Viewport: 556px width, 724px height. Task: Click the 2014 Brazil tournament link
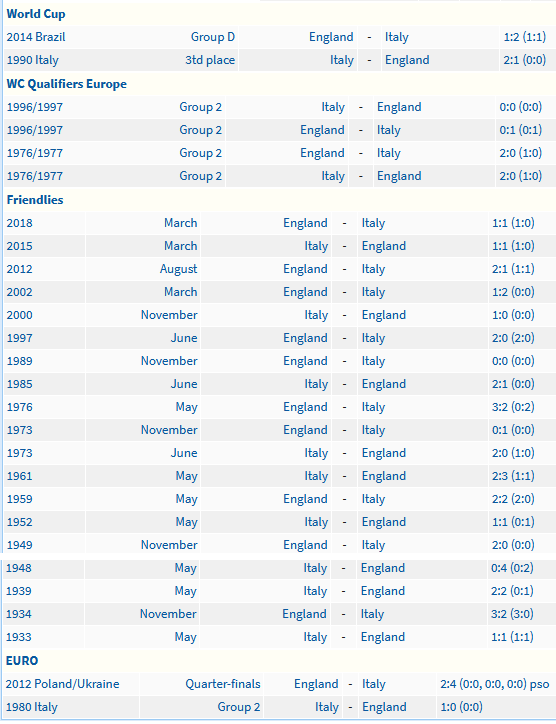click(x=36, y=37)
